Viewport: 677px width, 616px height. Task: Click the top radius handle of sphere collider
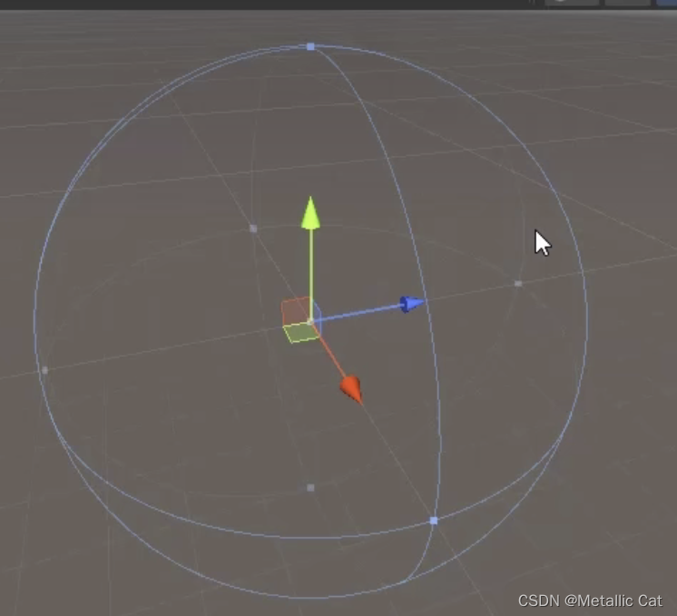tap(310, 46)
